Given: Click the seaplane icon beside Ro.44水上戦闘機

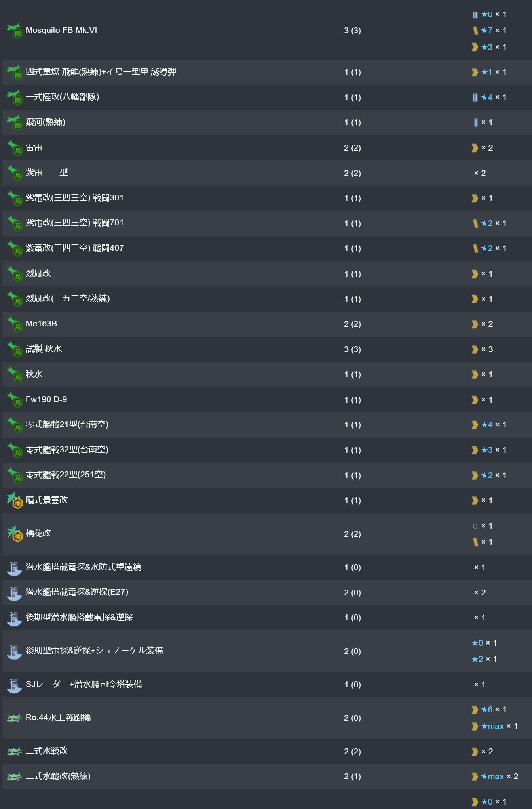Looking at the screenshot, I should pos(15,718).
